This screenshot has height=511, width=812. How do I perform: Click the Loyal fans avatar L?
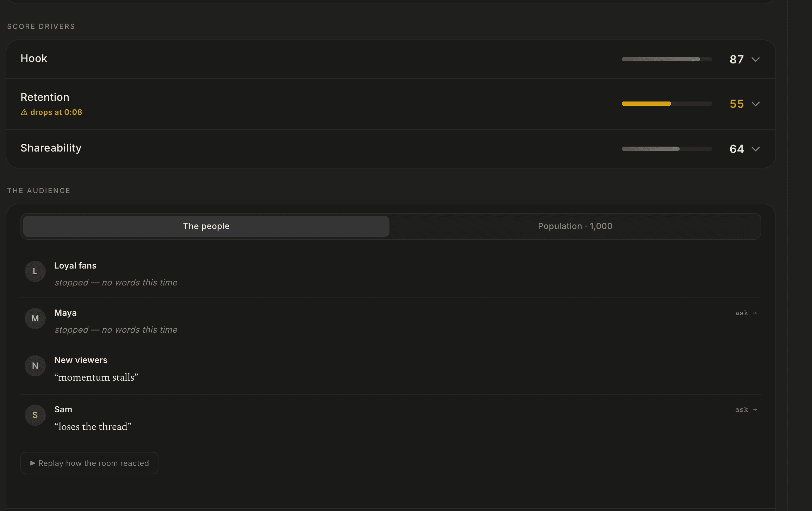point(35,271)
